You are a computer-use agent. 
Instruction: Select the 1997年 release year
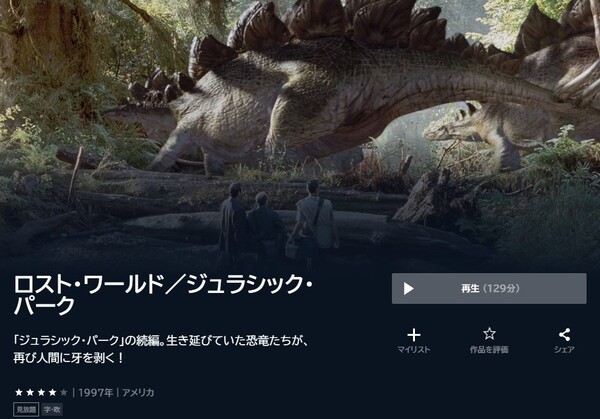coord(96,393)
